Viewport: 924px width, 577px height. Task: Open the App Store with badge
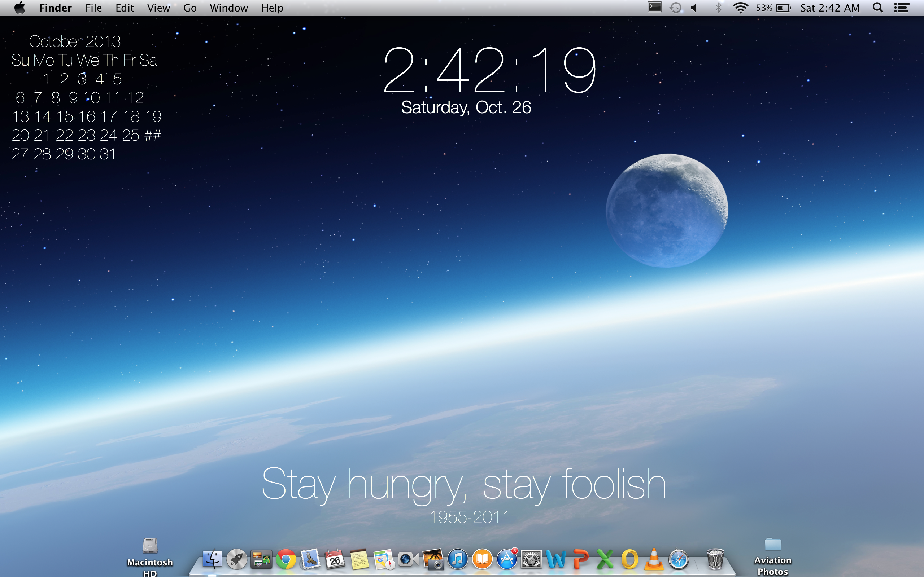coord(507,559)
